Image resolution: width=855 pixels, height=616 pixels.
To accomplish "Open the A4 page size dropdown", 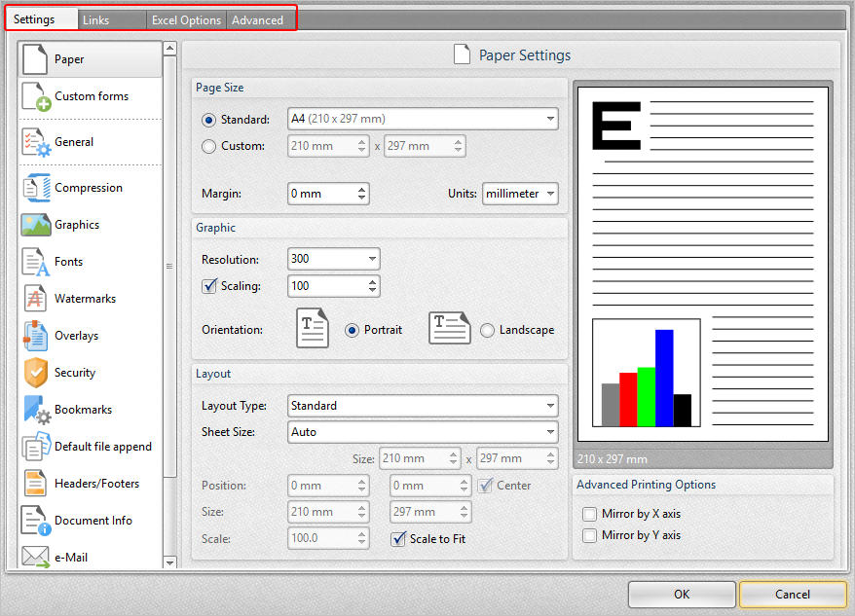I will [423, 119].
